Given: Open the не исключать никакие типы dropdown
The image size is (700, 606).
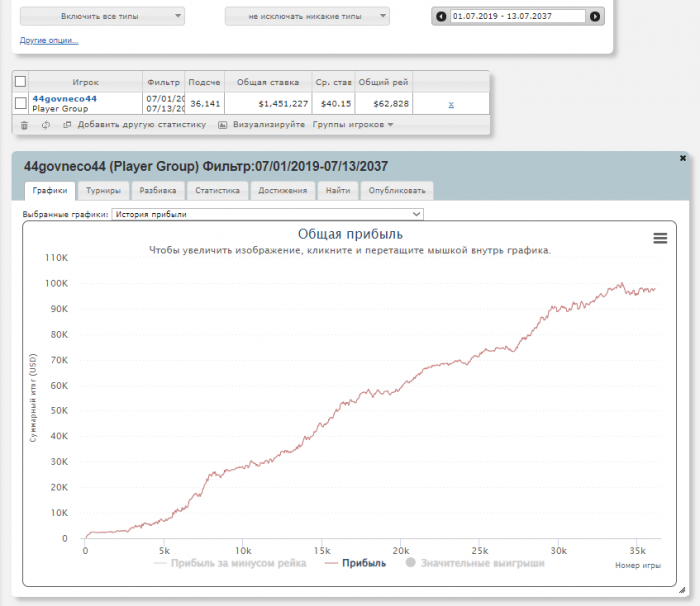Looking at the screenshot, I should (x=306, y=17).
